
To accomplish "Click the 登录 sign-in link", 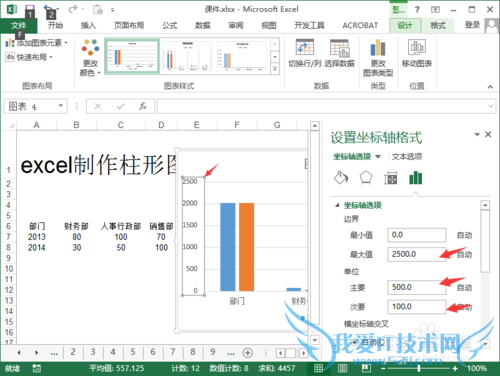I will 472,25.
